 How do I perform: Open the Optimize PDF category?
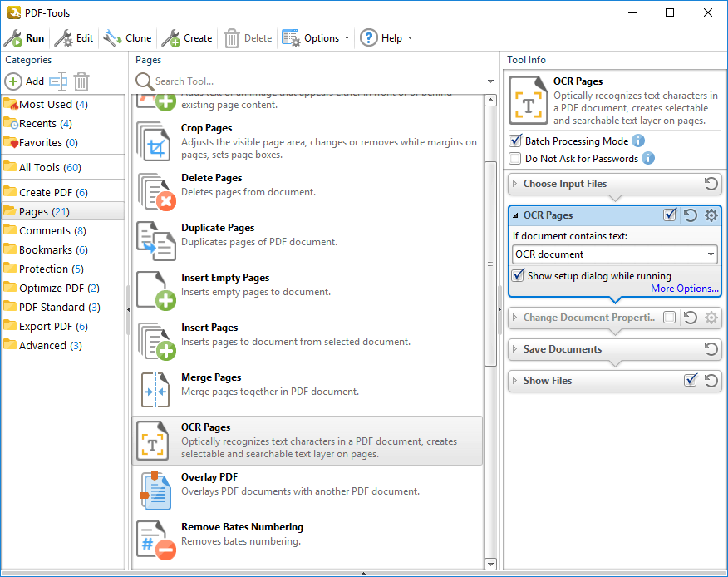pyautogui.click(x=62, y=288)
